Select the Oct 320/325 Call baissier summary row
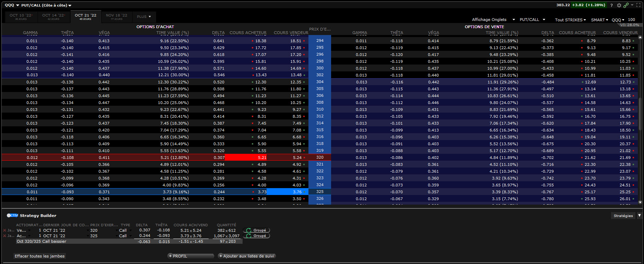 [x=129, y=241]
